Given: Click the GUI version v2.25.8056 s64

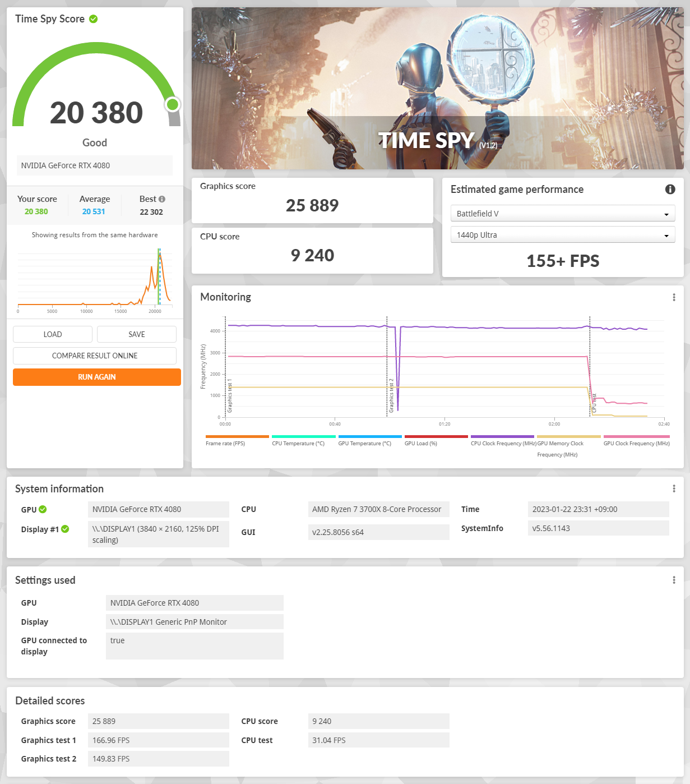Looking at the screenshot, I should [379, 532].
